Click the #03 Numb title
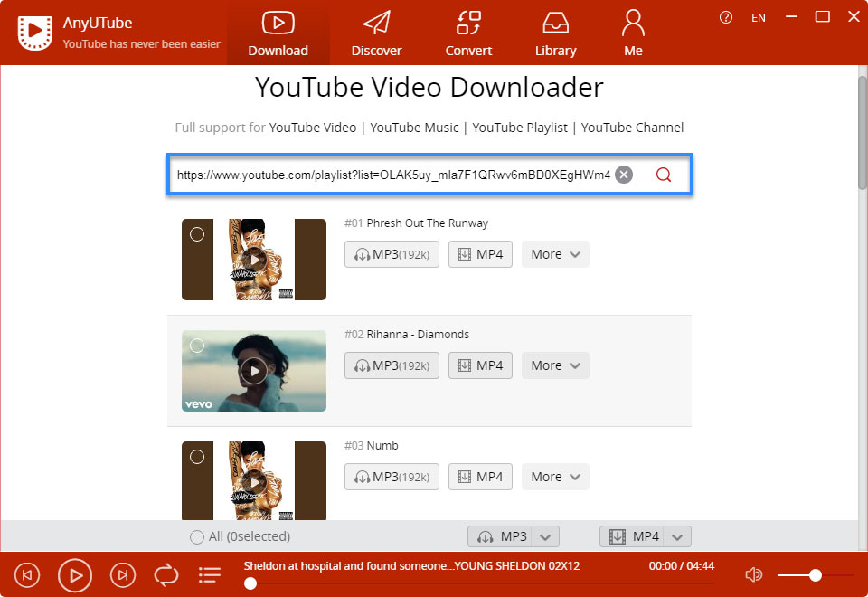Image resolution: width=868 pixels, height=597 pixels. click(x=372, y=446)
